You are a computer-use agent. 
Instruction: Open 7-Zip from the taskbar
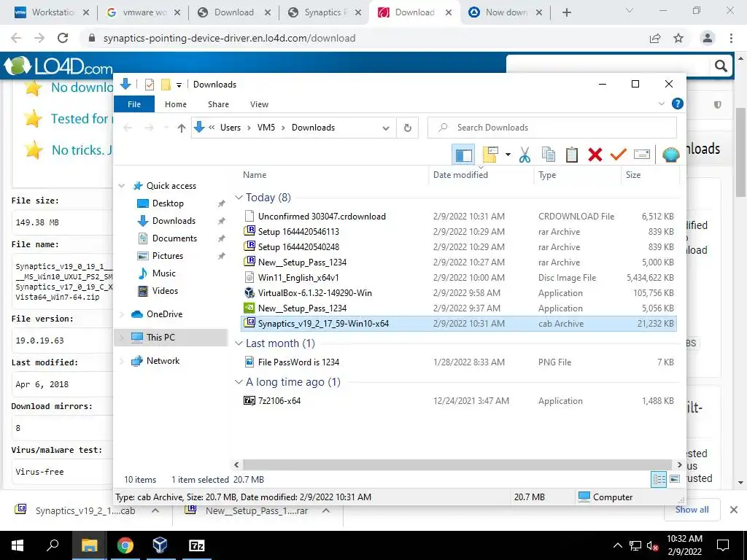point(196,545)
